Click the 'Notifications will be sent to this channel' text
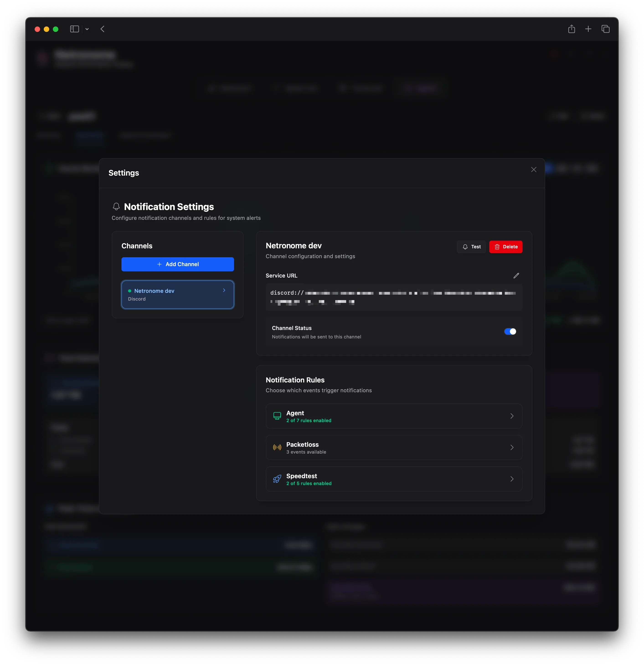 316,337
